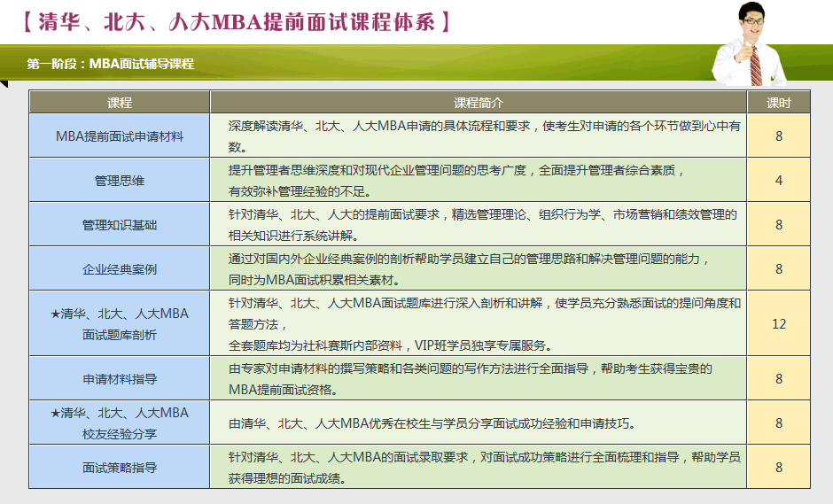Select the MBA提前面试申请材料 course cell
This screenshot has width=833, height=504.
pos(120,136)
